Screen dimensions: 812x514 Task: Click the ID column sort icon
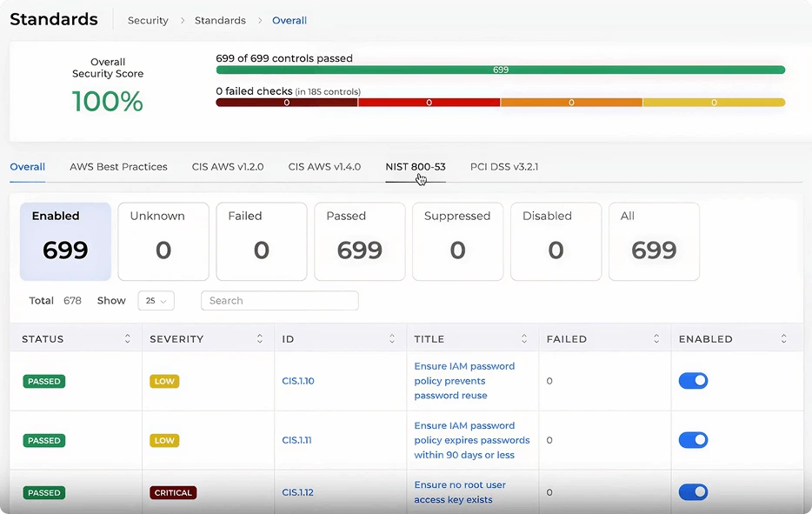pyautogui.click(x=392, y=339)
